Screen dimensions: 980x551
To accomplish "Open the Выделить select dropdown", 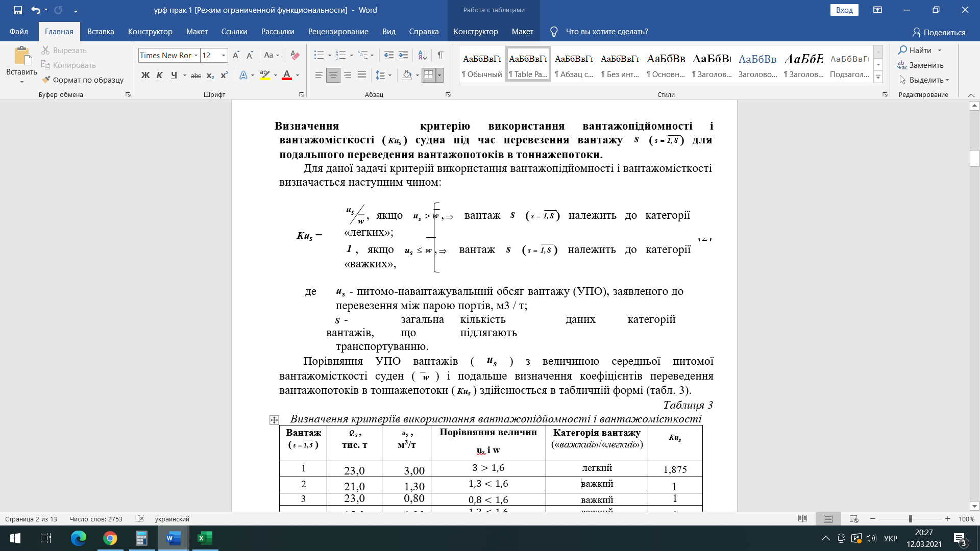I will tap(924, 80).
